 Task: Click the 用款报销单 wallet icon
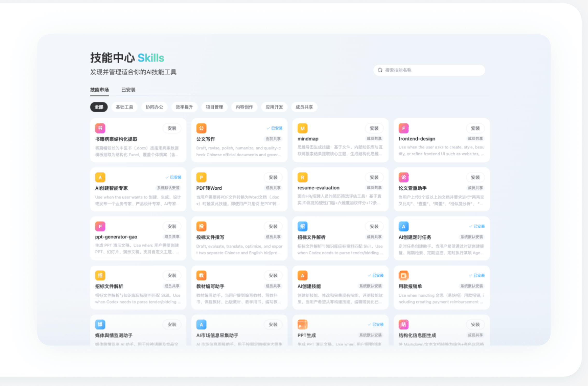(403, 275)
